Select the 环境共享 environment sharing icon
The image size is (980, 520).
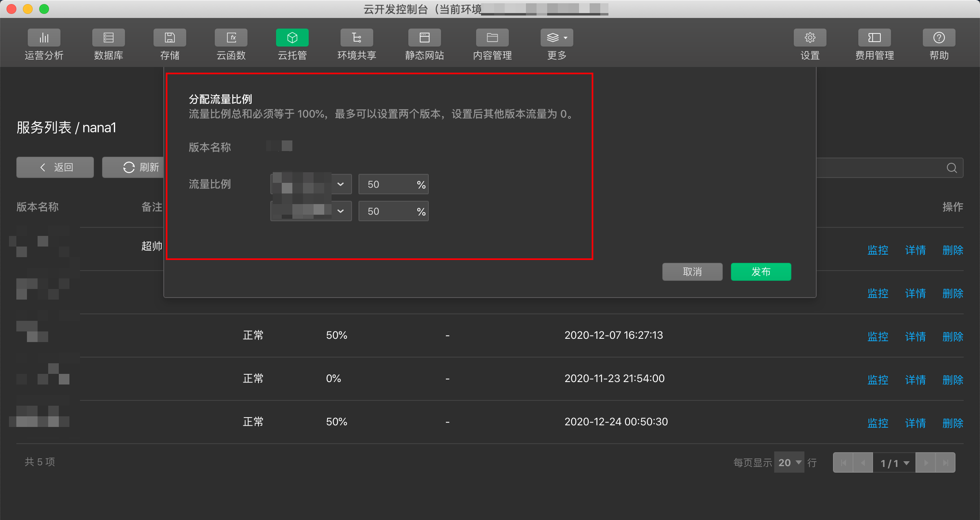point(356,38)
